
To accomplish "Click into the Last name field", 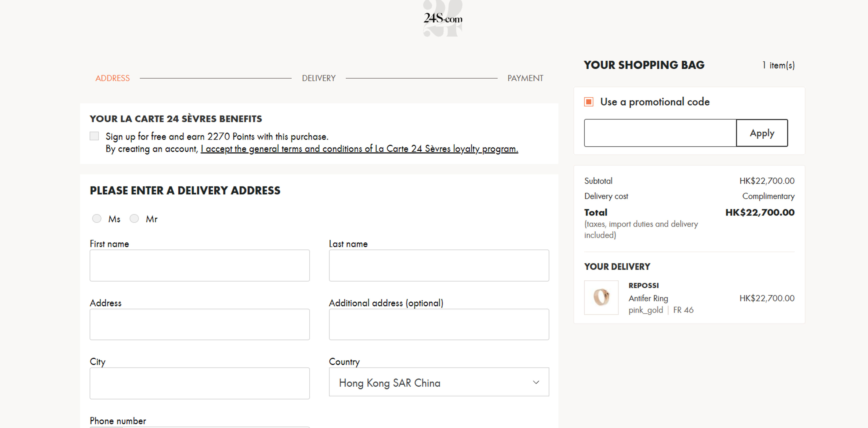I will [439, 265].
